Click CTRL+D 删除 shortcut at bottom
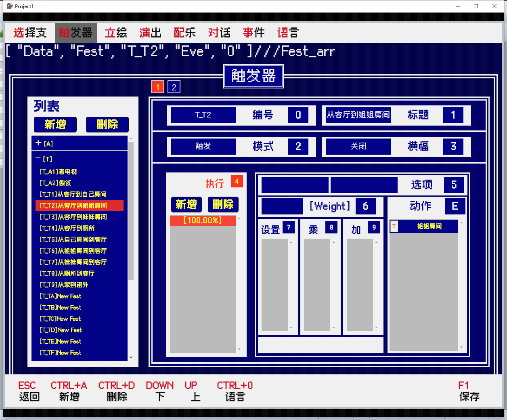507x420 pixels. [x=117, y=391]
